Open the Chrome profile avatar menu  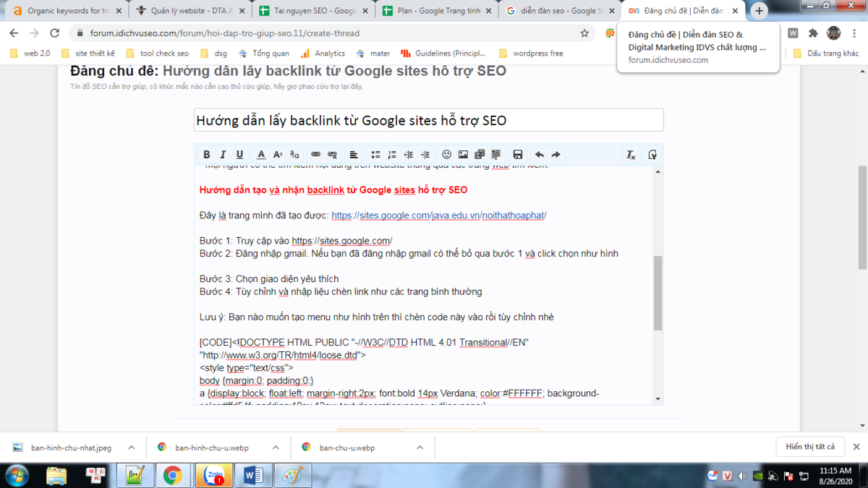tap(834, 33)
